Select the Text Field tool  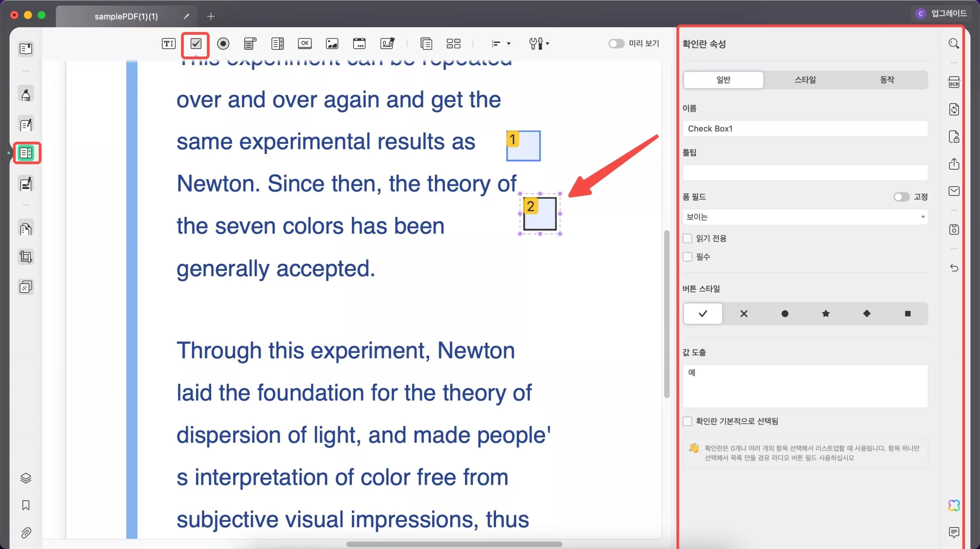[168, 44]
